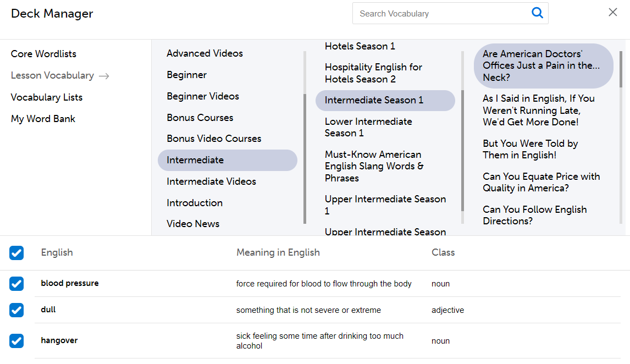Image resolution: width=630 pixels, height=364 pixels.
Task: Choose Bonus Video Courses category
Action: (x=214, y=139)
